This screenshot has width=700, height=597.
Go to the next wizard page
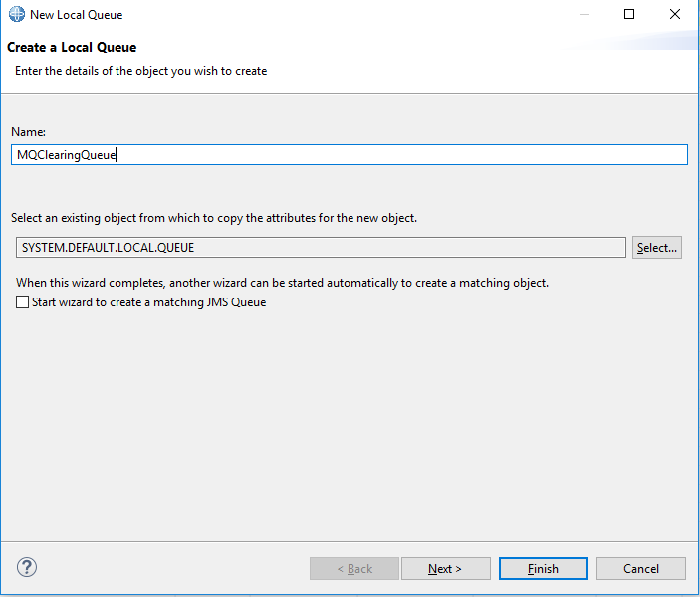pos(445,569)
